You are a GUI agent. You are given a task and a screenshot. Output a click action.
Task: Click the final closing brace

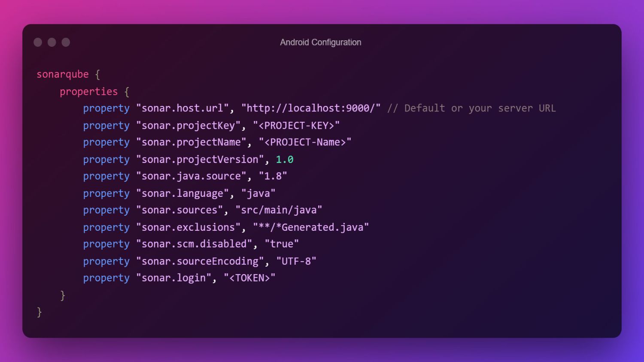39,312
